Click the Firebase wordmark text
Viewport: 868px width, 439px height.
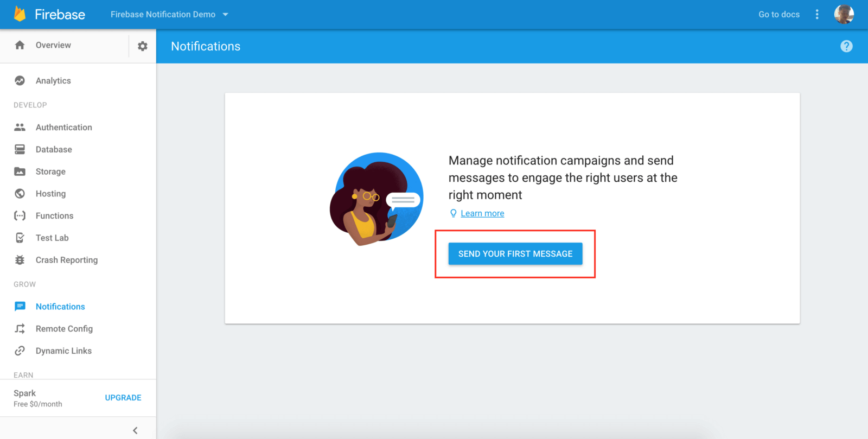(x=60, y=15)
